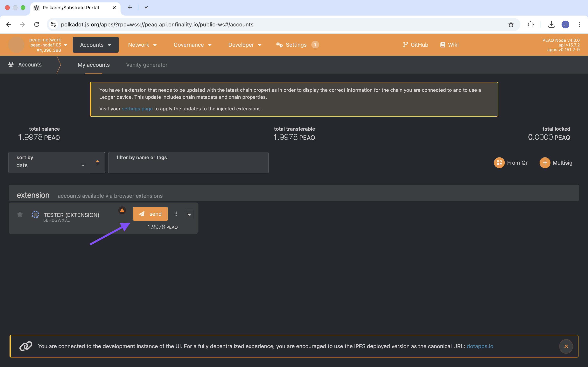
Task: Dismiss the development instance banner
Action: (566, 346)
